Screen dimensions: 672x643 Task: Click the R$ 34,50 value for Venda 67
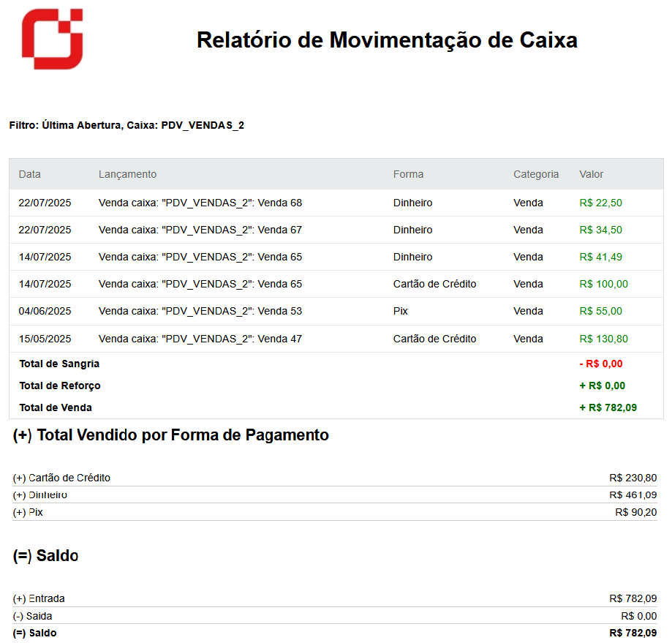[600, 230]
